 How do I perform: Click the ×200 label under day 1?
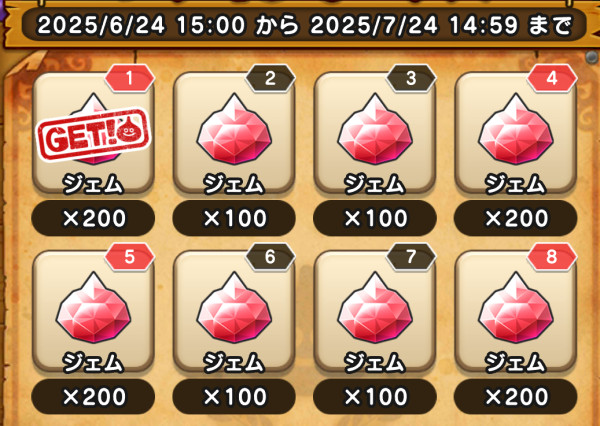93,218
